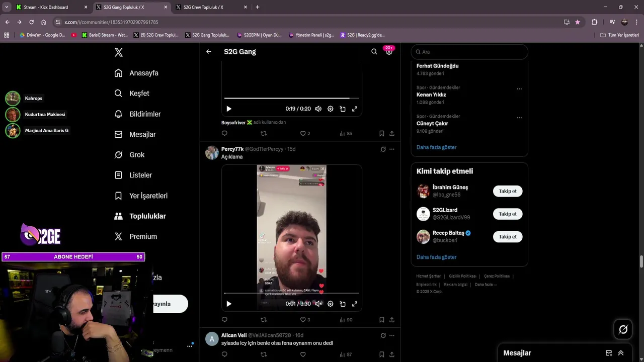Expand Daha fazla footer link
The image size is (644, 362).
coord(486,285)
